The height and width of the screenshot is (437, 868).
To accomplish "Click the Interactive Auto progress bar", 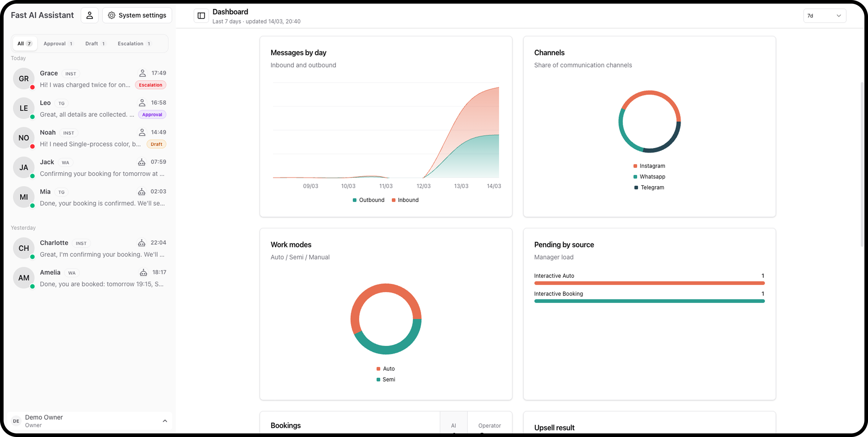I will coord(649,283).
